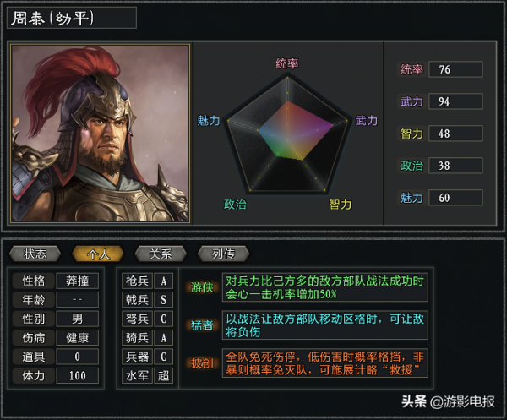Image resolution: width=507 pixels, height=420 pixels.
Task: Click the 游侠 trait description text
Action: (325, 286)
